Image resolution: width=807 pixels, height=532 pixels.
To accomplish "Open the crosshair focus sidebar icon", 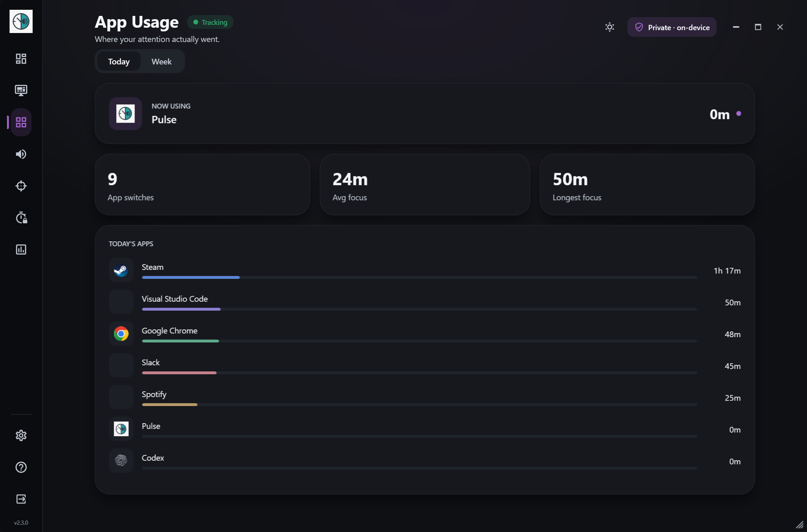I will click(x=21, y=186).
